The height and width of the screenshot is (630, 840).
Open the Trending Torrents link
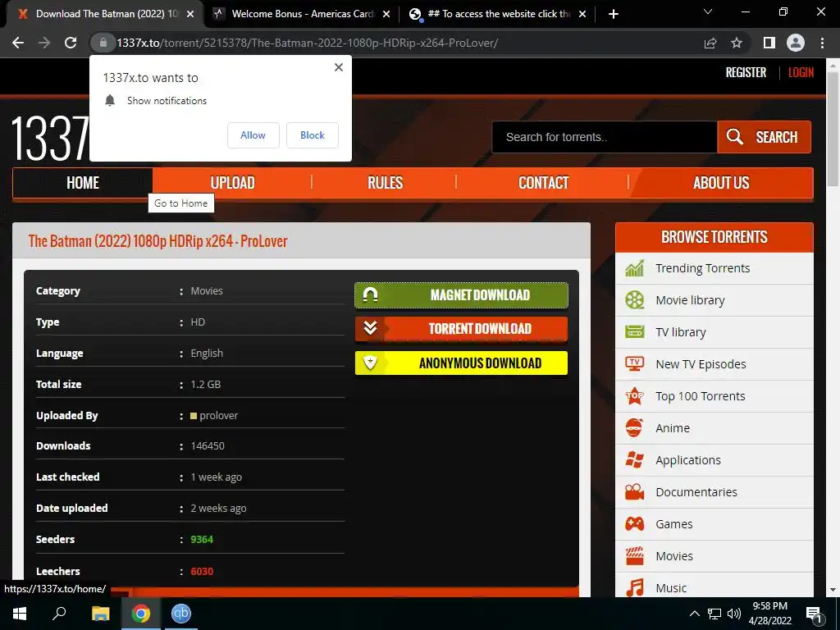click(702, 268)
